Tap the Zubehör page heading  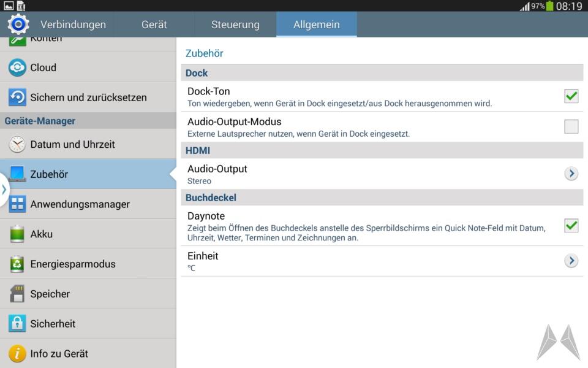205,53
